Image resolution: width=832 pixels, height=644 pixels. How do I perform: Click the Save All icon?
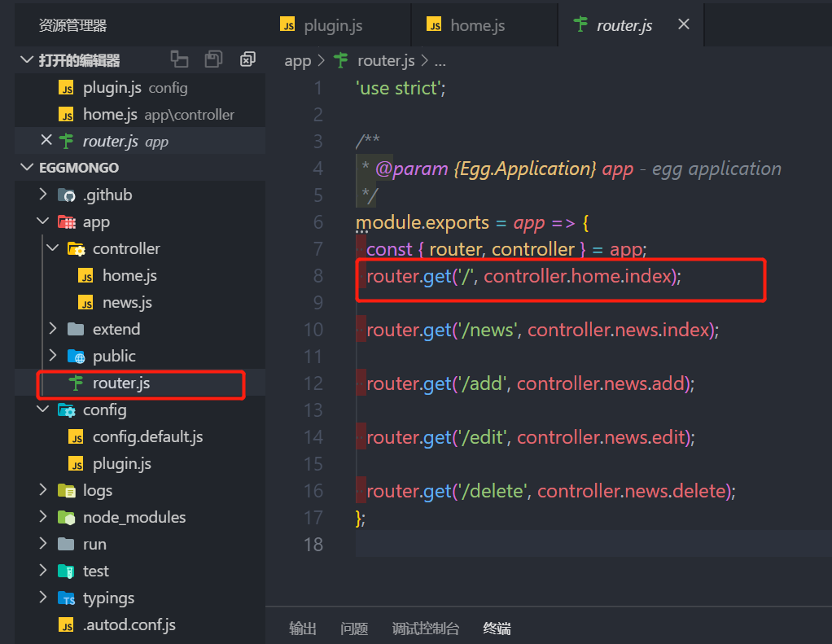tap(213, 59)
